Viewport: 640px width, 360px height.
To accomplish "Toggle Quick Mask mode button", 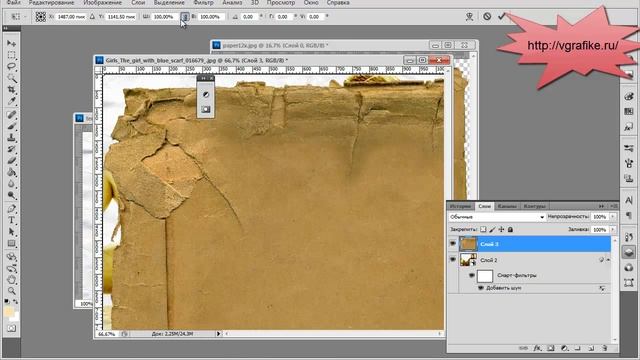I will click(x=11, y=328).
